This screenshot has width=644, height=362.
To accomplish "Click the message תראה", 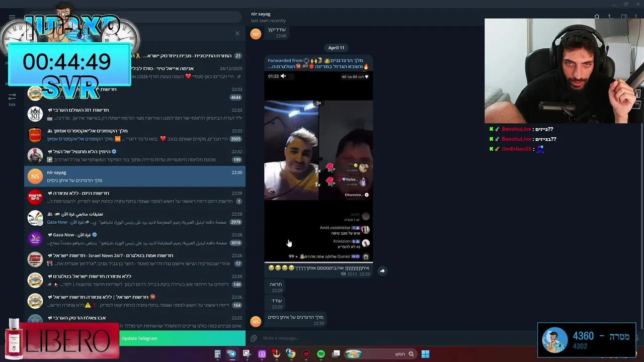I will coord(276,287).
